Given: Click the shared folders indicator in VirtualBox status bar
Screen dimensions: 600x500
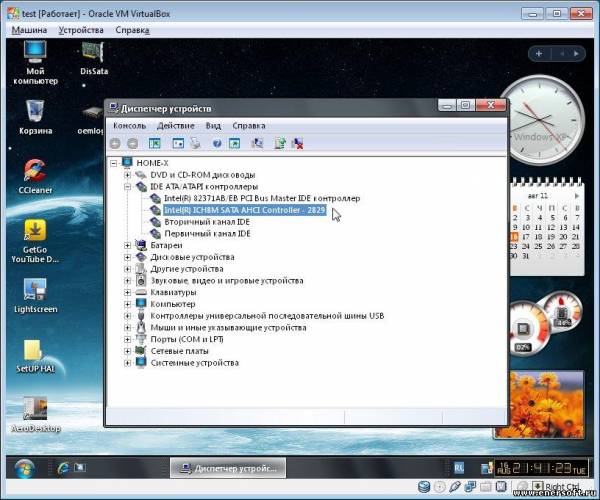Looking at the screenshot, I should (485, 487).
